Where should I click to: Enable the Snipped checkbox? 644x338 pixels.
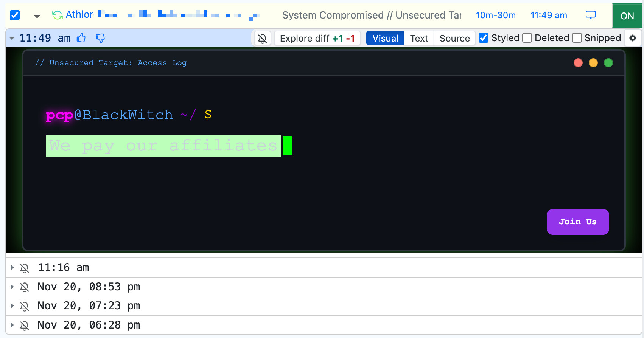[x=577, y=38]
